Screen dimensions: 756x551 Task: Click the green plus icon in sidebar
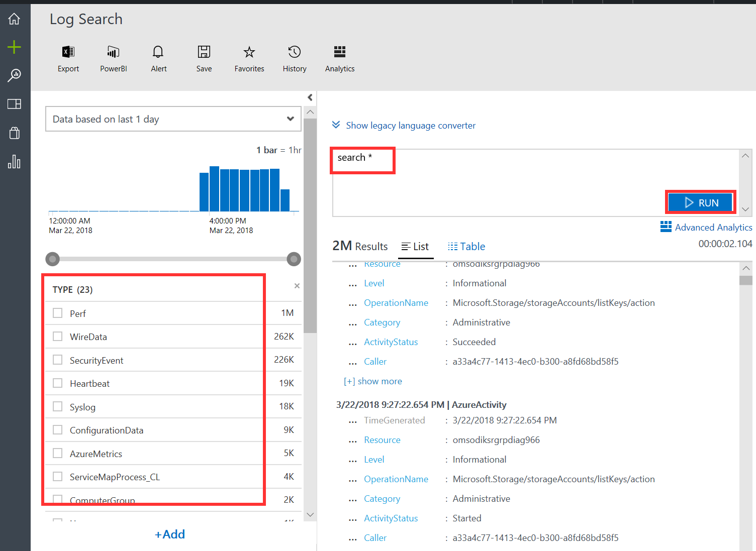click(x=14, y=47)
